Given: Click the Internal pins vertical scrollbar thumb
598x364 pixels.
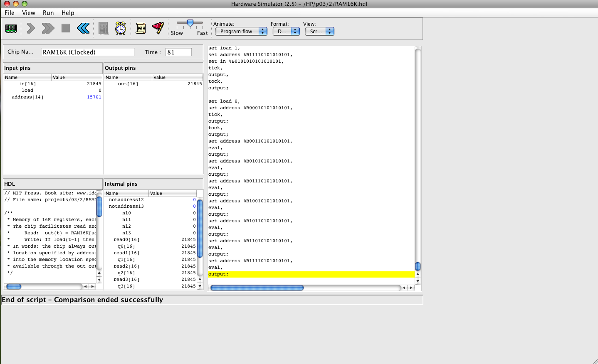Looking at the screenshot, I should (x=200, y=228).
